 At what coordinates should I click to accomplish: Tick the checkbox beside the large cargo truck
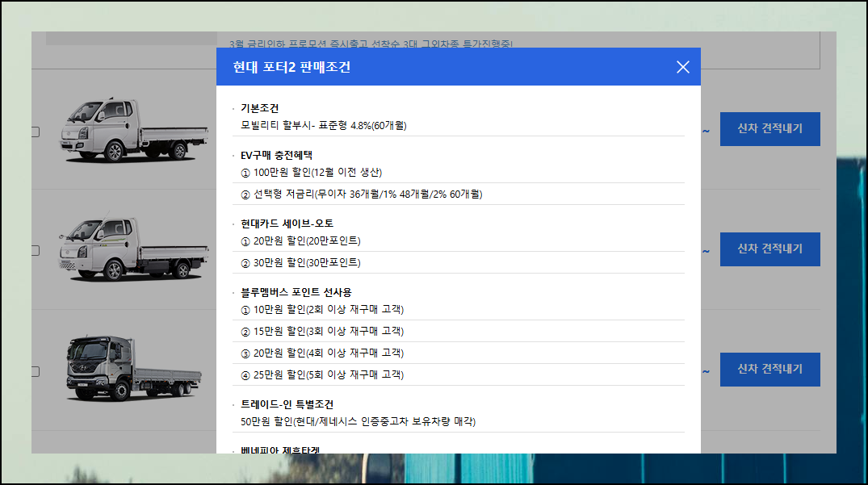[x=36, y=372]
